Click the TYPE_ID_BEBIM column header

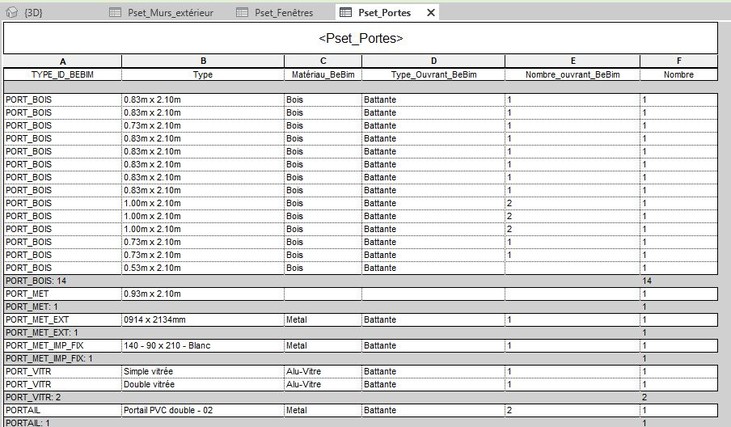click(63, 74)
